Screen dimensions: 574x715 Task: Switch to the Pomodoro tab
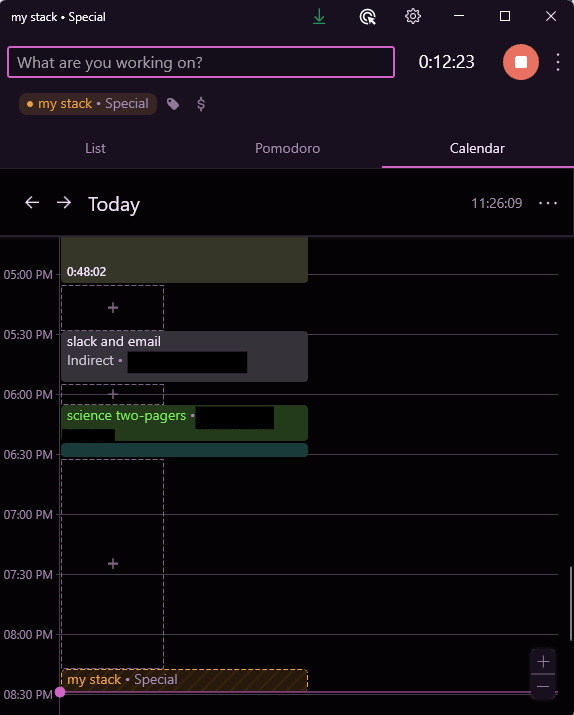tap(287, 148)
